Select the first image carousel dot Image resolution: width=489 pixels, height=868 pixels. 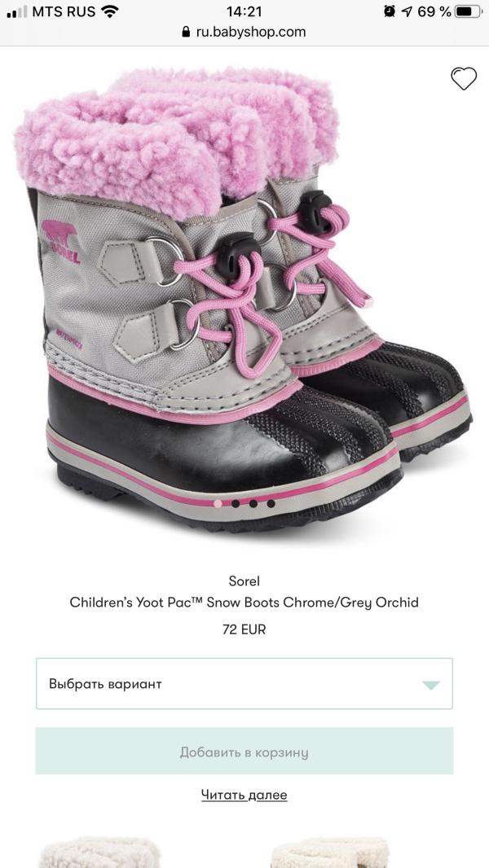tap(218, 504)
